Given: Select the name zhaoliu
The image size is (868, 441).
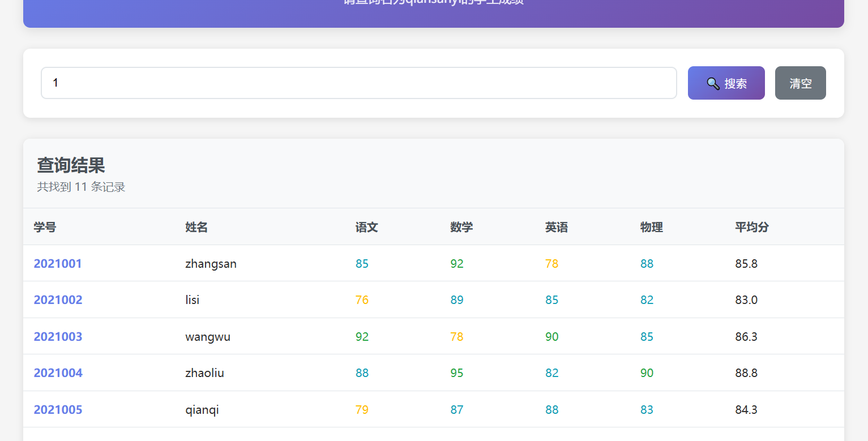Looking at the screenshot, I should pyautogui.click(x=204, y=373).
